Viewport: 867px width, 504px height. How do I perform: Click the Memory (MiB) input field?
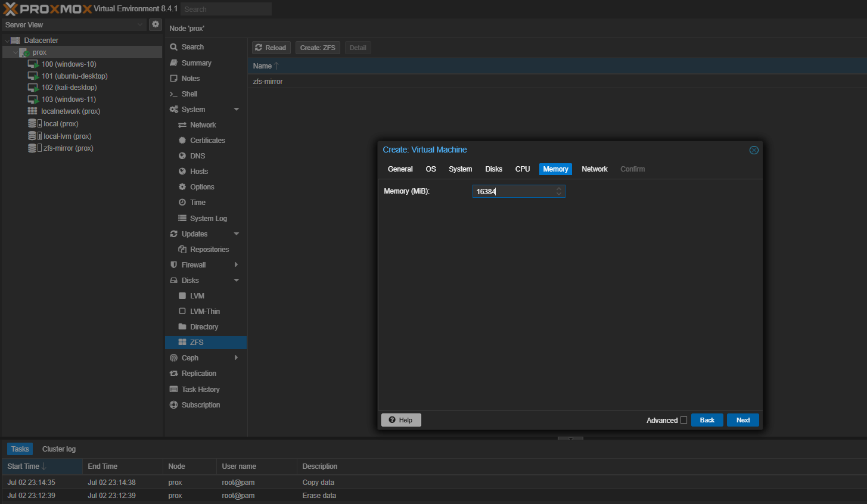[x=514, y=191]
